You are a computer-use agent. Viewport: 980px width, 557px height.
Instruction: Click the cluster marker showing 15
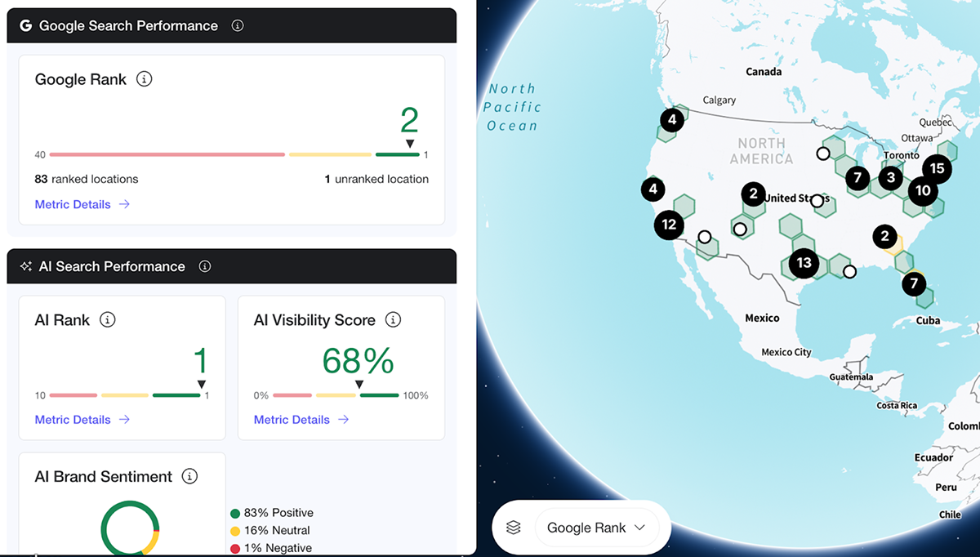[937, 169]
